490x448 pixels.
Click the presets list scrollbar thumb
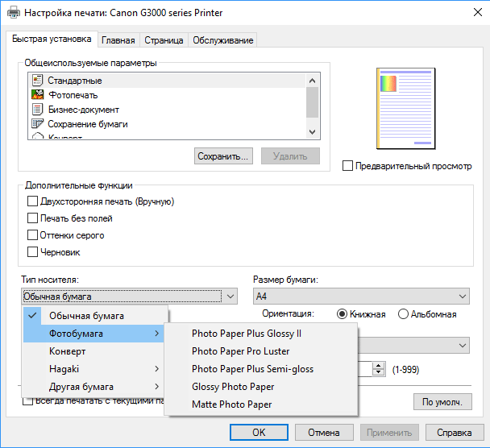312,102
